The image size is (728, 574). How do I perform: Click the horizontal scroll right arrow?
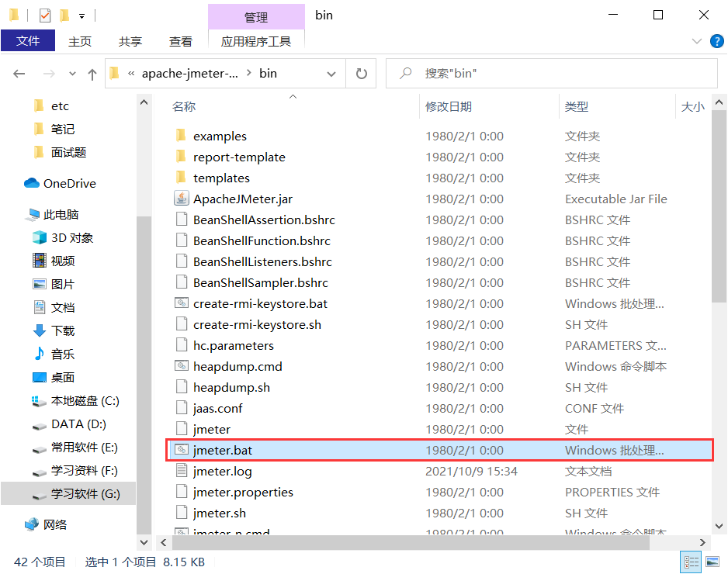[702, 542]
